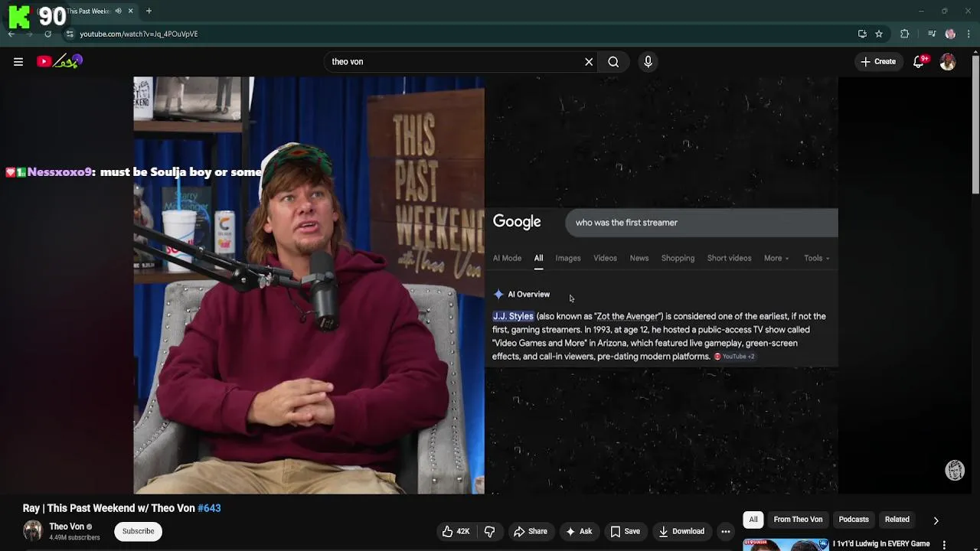Open the #643 hashtag link
980x551 pixels.
tap(209, 508)
